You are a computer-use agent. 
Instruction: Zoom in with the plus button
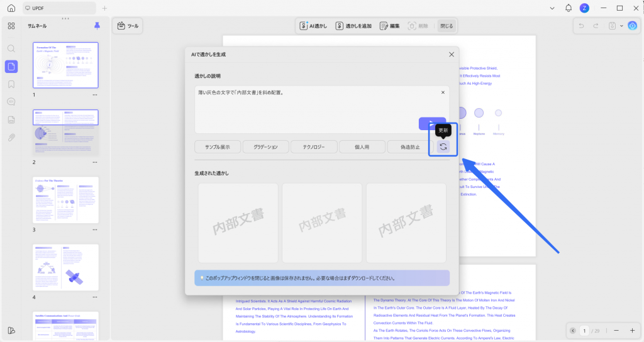click(x=633, y=331)
